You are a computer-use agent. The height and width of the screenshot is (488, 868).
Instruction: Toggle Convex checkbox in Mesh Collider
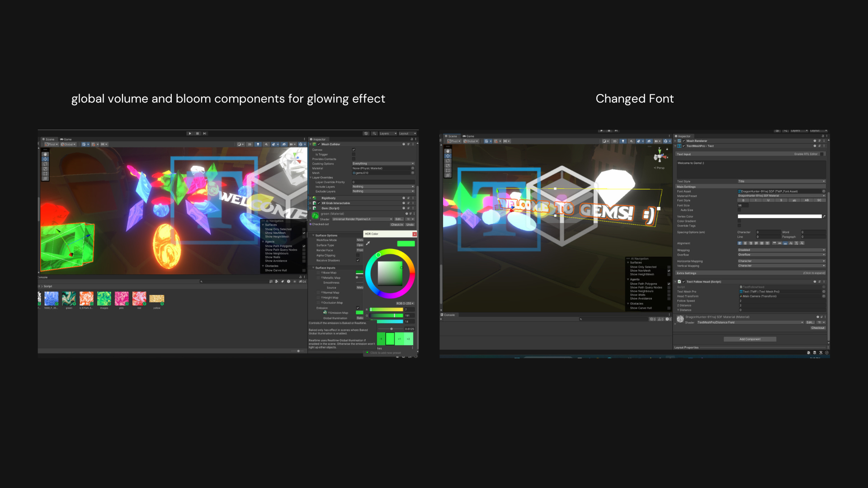[x=354, y=150]
